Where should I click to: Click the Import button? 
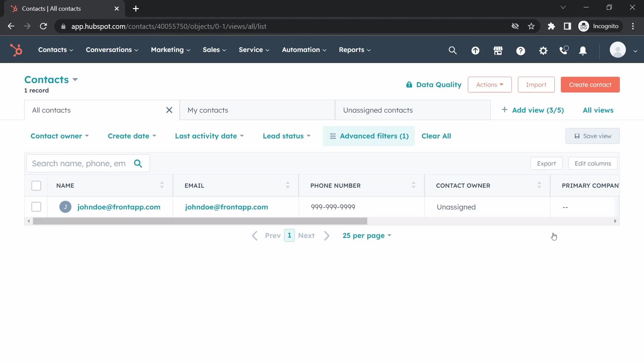click(536, 84)
